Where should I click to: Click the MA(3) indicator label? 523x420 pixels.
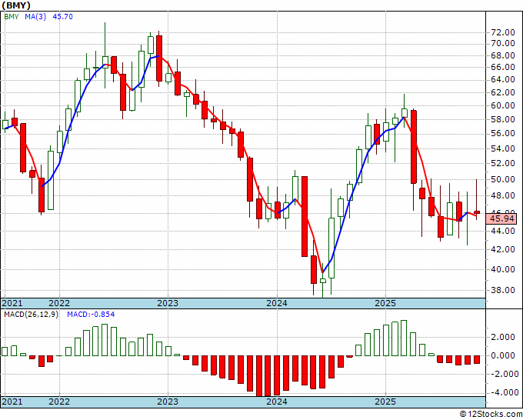pyautogui.click(x=35, y=17)
